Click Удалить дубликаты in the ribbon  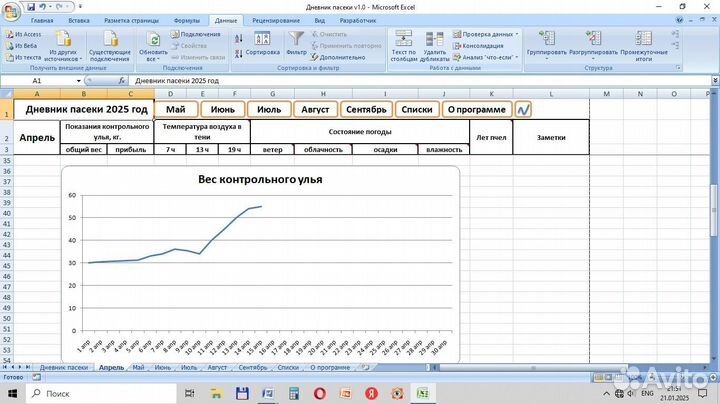click(x=438, y=45)
